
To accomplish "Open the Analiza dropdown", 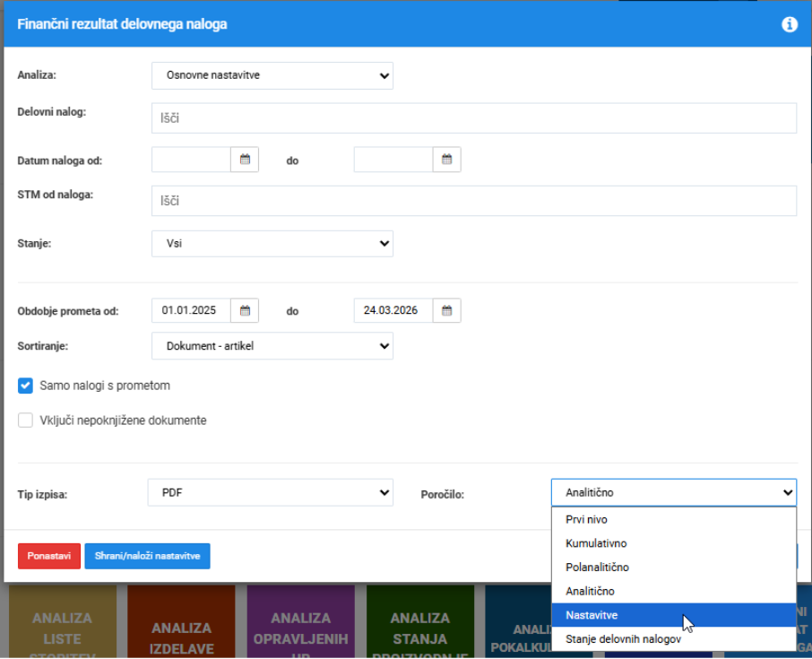I will tap(272, 75).
